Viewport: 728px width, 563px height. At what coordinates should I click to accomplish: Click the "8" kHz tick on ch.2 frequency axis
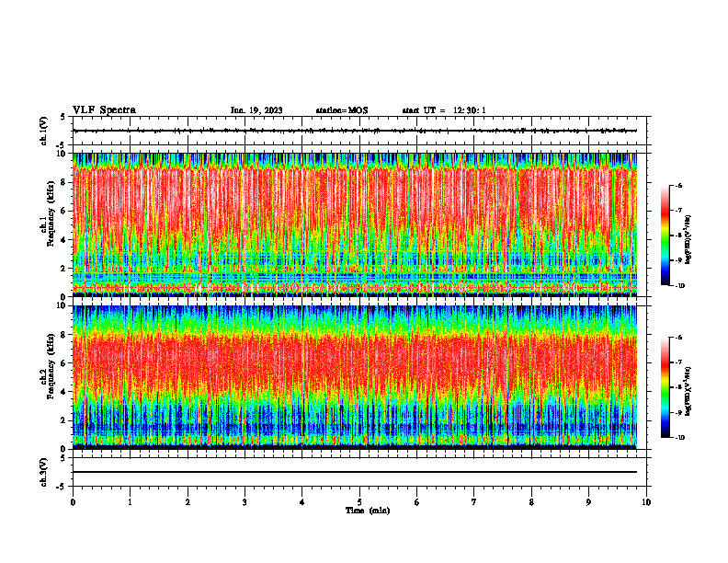click(64, 335)
